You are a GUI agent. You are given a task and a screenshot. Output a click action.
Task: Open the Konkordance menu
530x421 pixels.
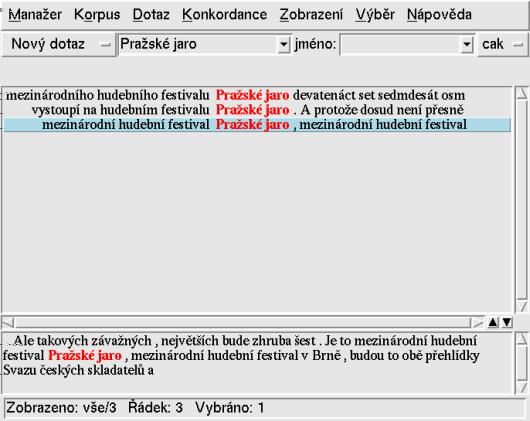(224, 15)
